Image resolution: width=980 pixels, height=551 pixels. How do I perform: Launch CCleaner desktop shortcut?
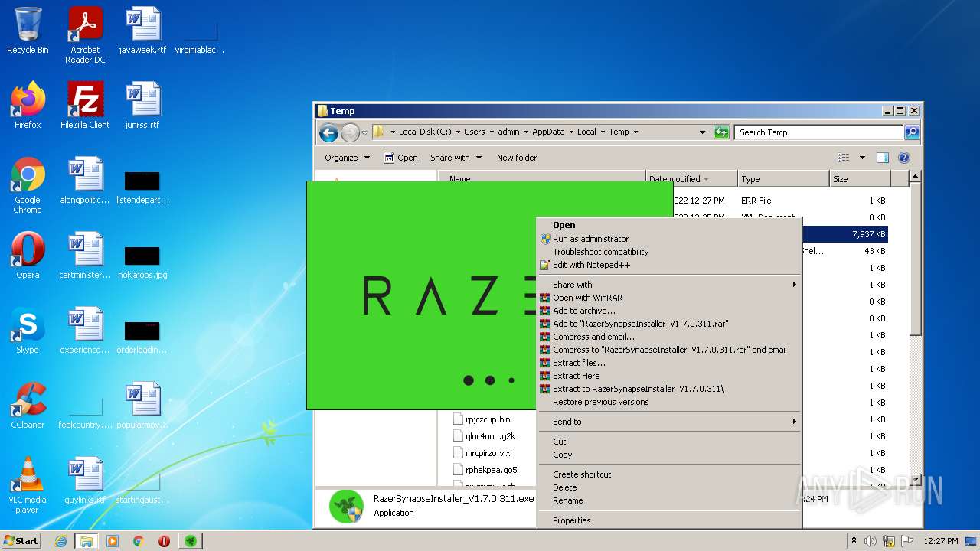[x=28, y=406]
